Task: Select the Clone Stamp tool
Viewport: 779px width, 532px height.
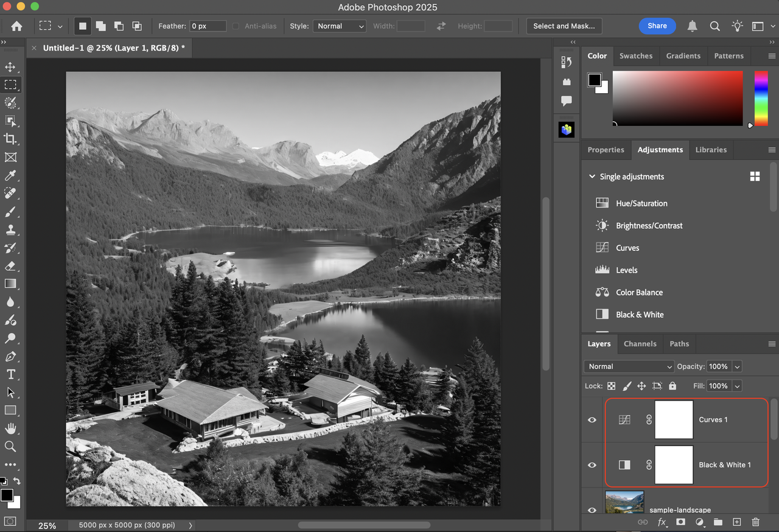Action: coord(10,229)
